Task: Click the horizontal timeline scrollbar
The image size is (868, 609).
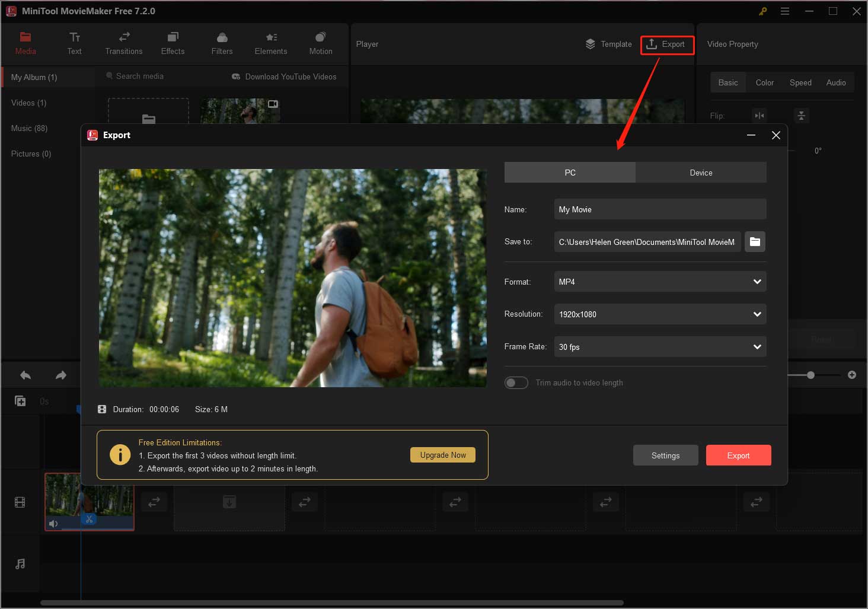Action: click(x=332, y=602)
